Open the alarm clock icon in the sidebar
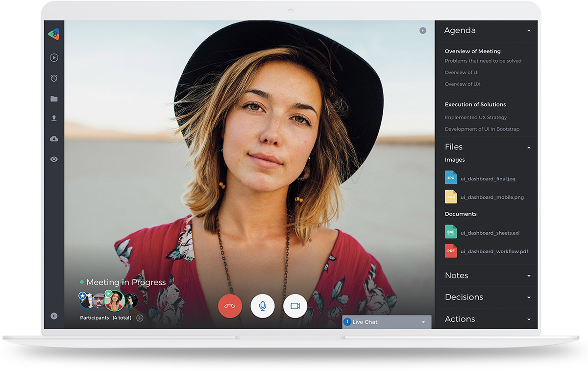The image size is (588, 371). click(54, 78)
